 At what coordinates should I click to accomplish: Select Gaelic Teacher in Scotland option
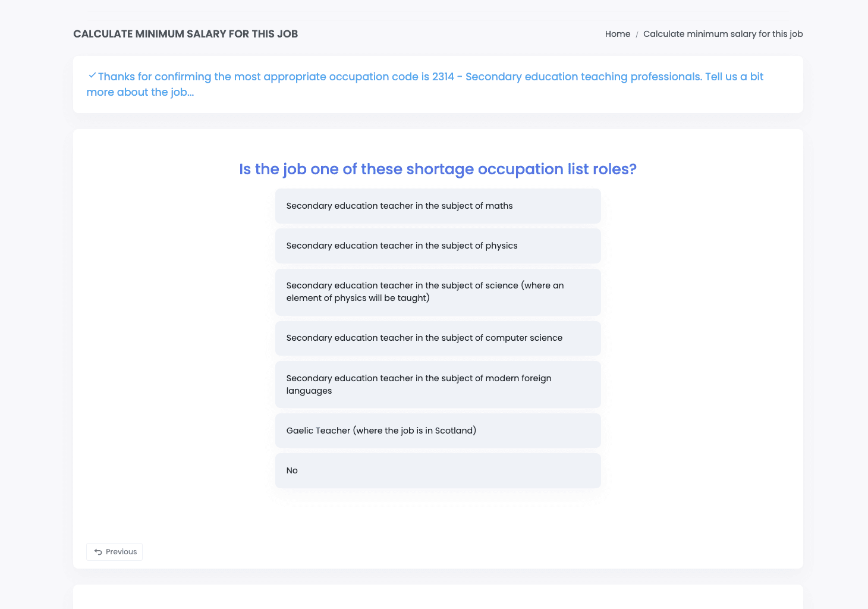click(x=438, y=431)
